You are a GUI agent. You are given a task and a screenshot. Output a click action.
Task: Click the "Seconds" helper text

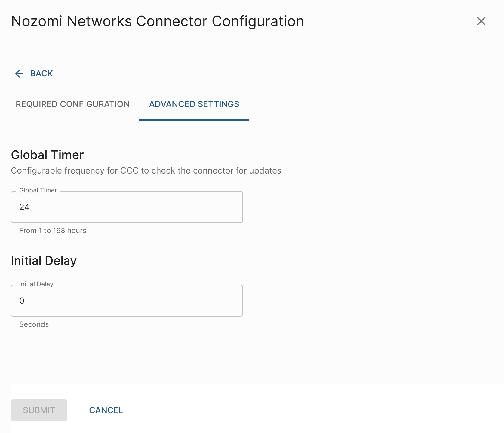(34, 324)
